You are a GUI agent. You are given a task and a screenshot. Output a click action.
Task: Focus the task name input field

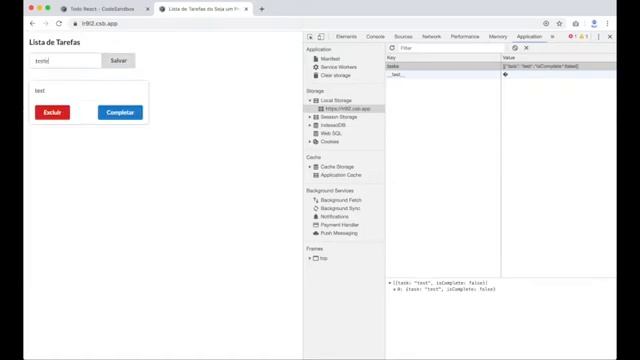66,61
